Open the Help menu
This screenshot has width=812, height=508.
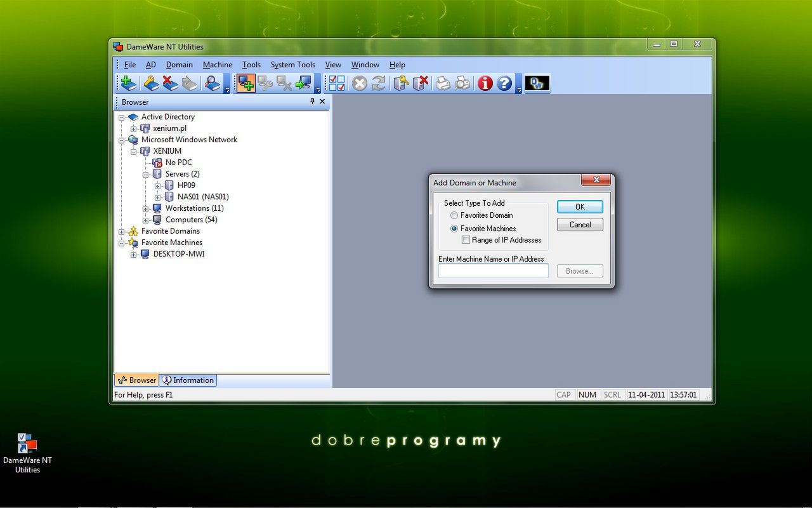click(x=397, y=65)
